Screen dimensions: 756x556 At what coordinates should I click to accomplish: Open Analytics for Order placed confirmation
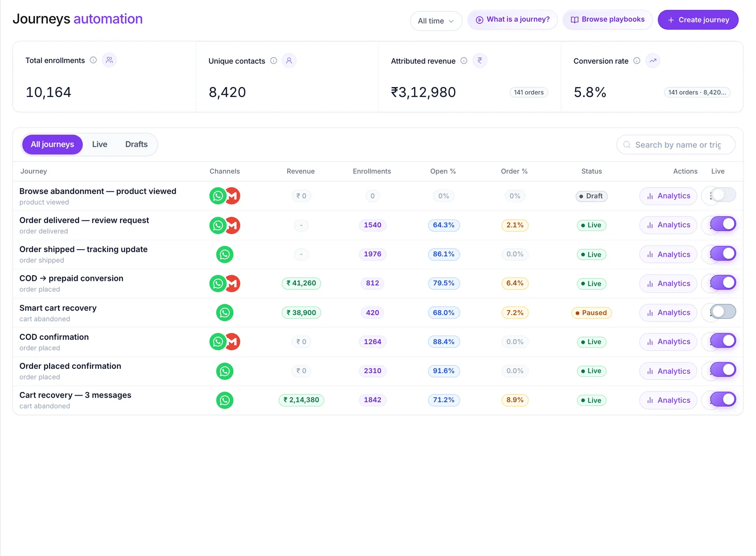[x=668, y=371]
